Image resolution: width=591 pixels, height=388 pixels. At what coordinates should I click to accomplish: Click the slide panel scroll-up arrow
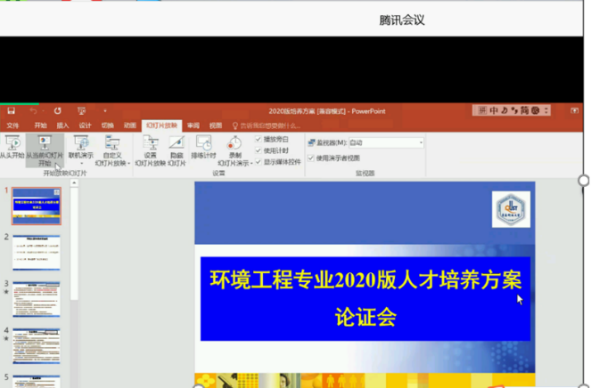point(74,183)
